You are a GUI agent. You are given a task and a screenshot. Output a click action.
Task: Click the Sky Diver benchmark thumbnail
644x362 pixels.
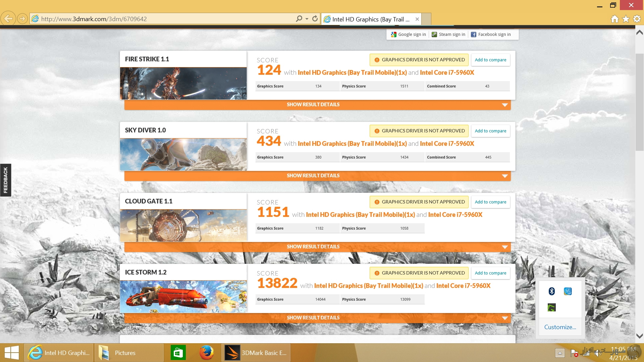click(183, 155)
